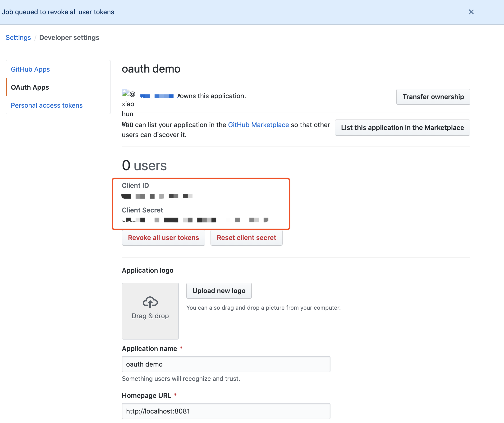
Task: Click the owner avatar image
Action: pos(125,93)
